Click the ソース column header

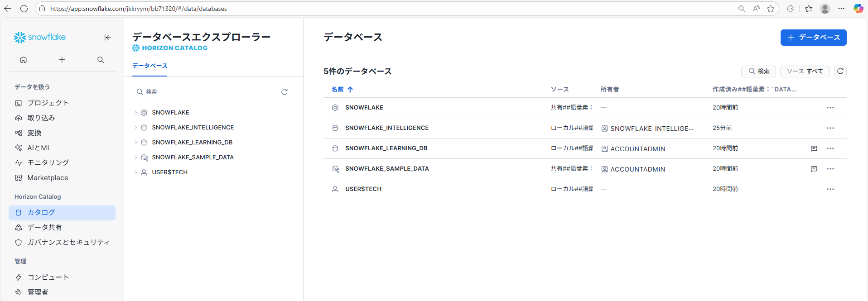(559, 90)
